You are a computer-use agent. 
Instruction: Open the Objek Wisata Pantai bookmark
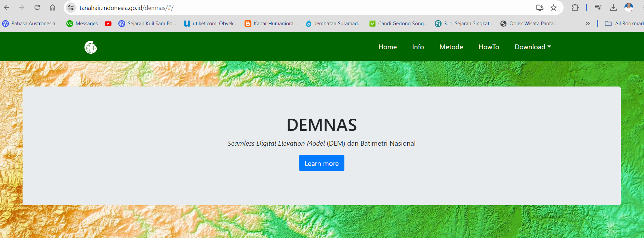point(529,24)
